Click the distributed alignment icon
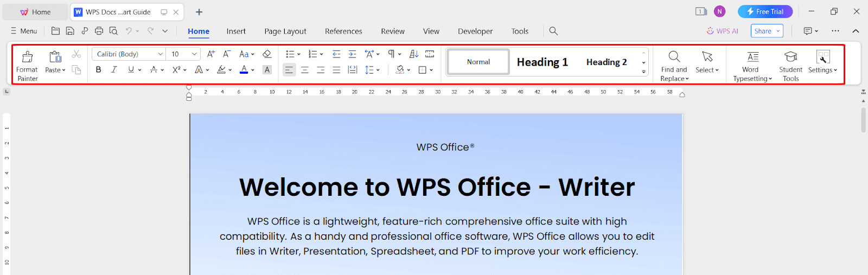The image size is (868, 275). [x=353, y=69]
